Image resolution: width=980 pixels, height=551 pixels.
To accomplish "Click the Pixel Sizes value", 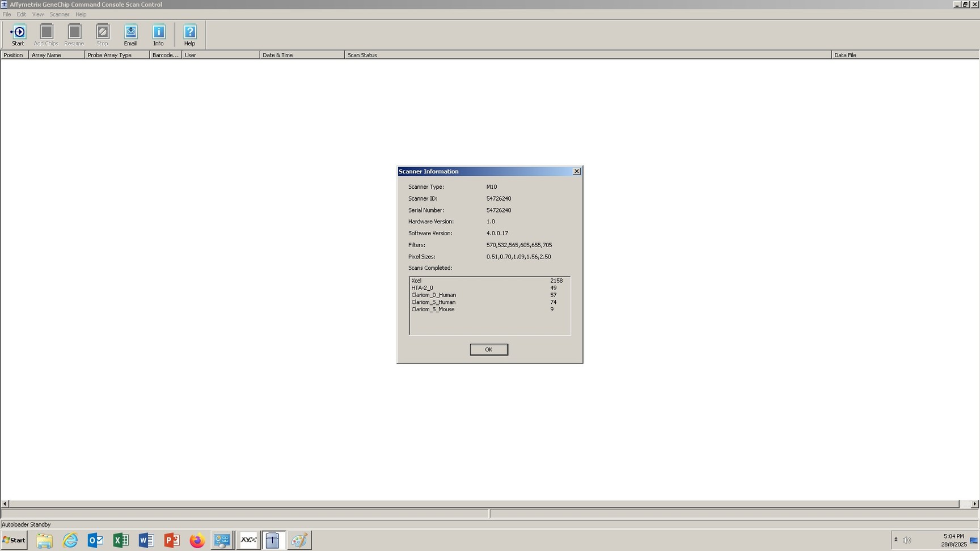I will [x=518, y=257].
